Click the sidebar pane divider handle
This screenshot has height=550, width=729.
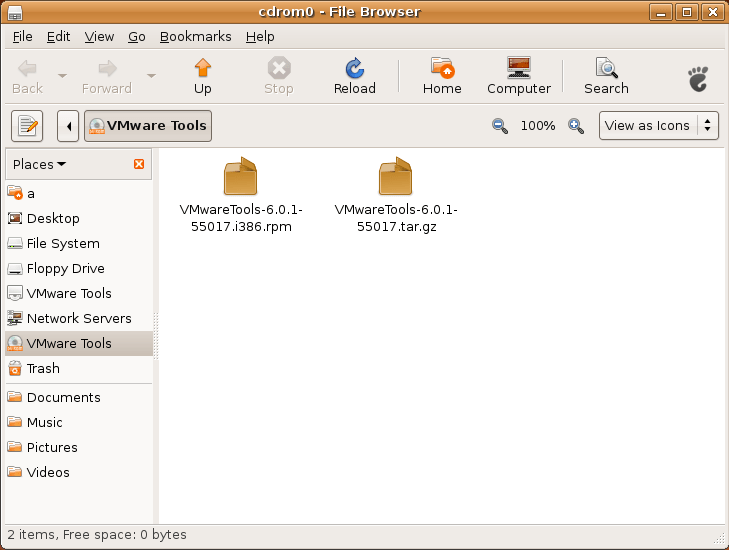156,336
